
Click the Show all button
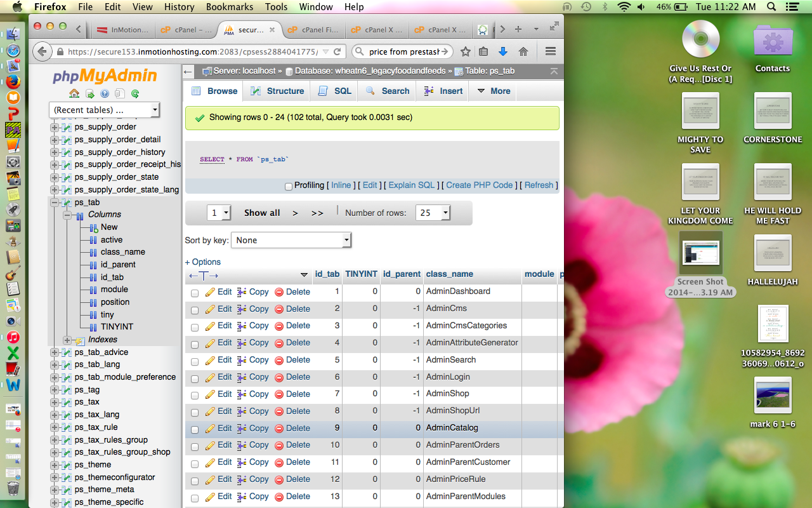click(x=262, y=213)
